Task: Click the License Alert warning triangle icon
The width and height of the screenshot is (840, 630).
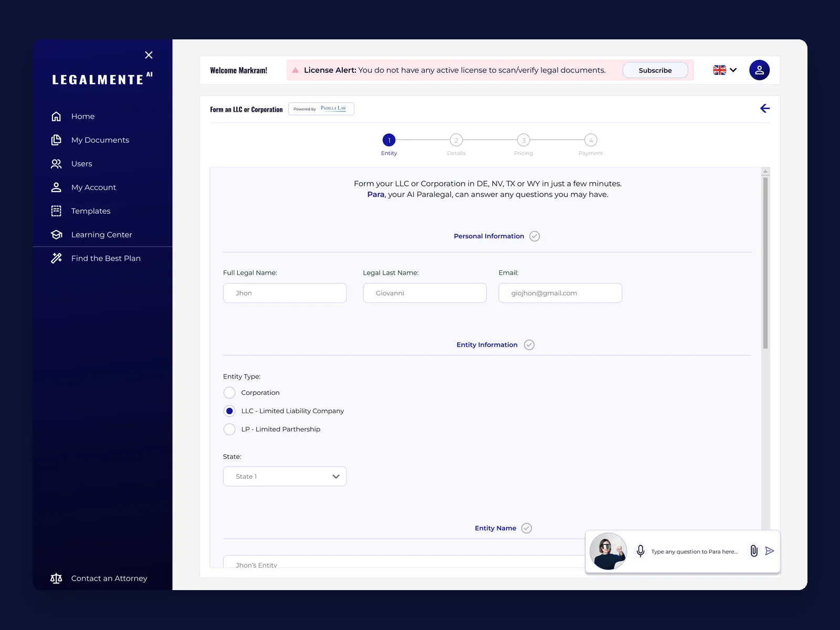Action: [x=296, y=70]
